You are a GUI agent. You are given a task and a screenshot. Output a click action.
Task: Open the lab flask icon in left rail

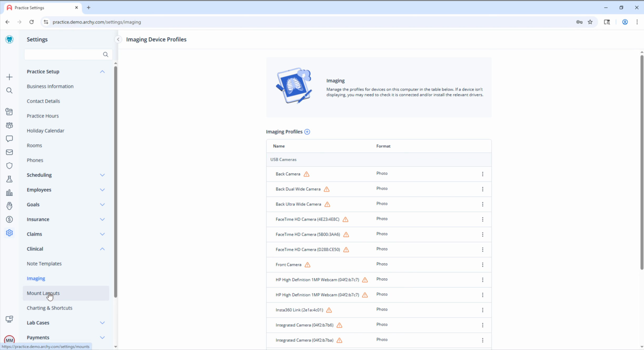(9, 179)
